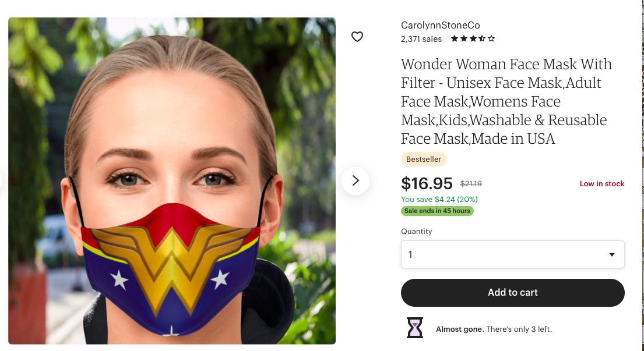The width and height of the screenshot is (644, 351).
Task: Open the CarolynnStoneCo shop page
Action: click(x=440, y=25)
